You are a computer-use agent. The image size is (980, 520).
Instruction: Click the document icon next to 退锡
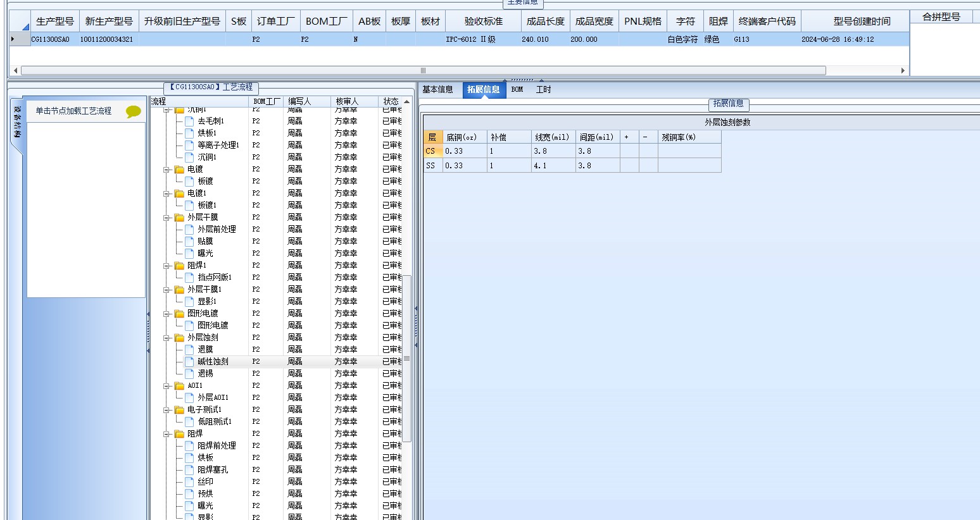tap(189, 373)
